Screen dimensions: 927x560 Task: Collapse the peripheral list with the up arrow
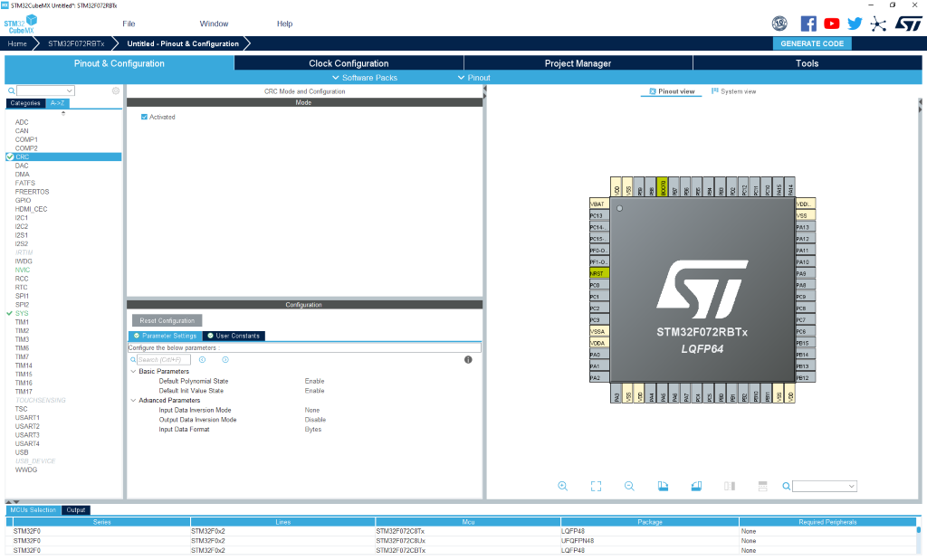63,113
